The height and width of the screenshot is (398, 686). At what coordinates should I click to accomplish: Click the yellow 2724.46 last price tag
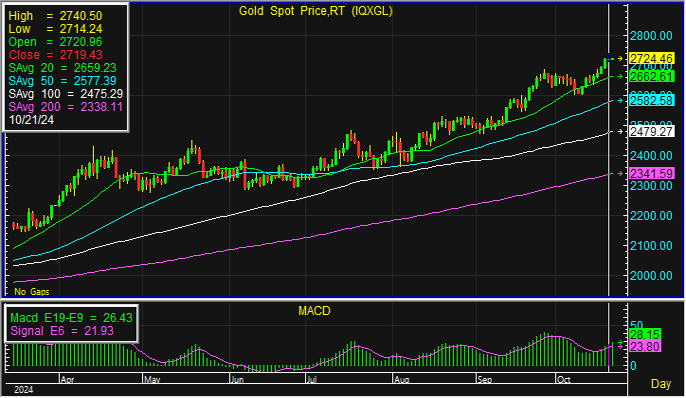click(651, 59)
